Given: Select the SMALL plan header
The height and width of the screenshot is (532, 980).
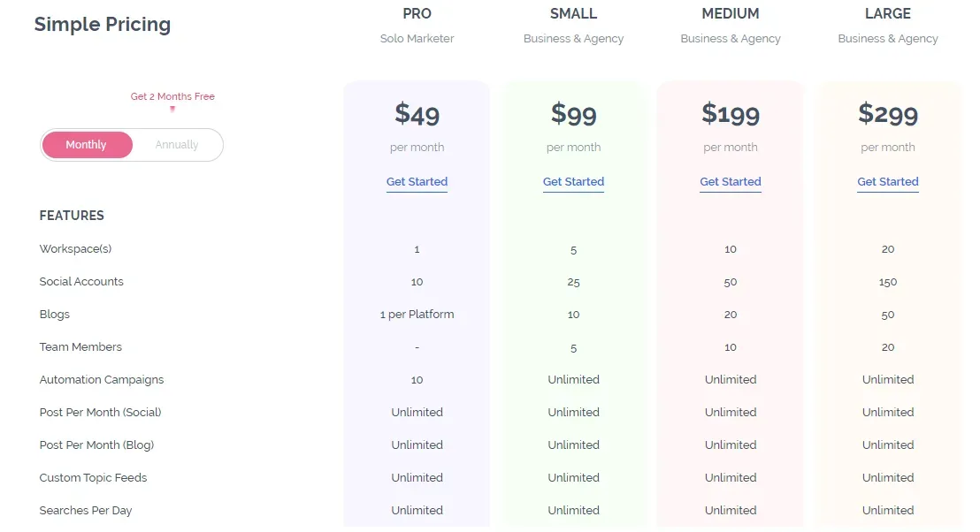Looking at the screenshot, I should [573, 13].
